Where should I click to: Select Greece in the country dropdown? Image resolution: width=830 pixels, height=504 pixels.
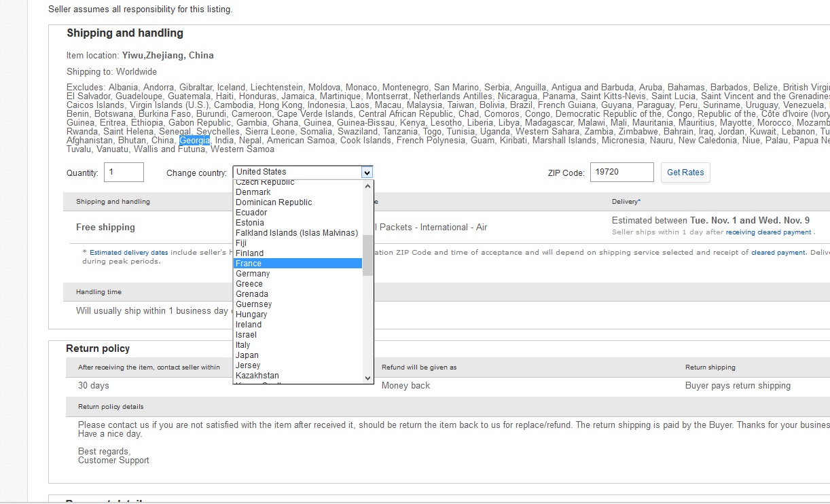249,284
